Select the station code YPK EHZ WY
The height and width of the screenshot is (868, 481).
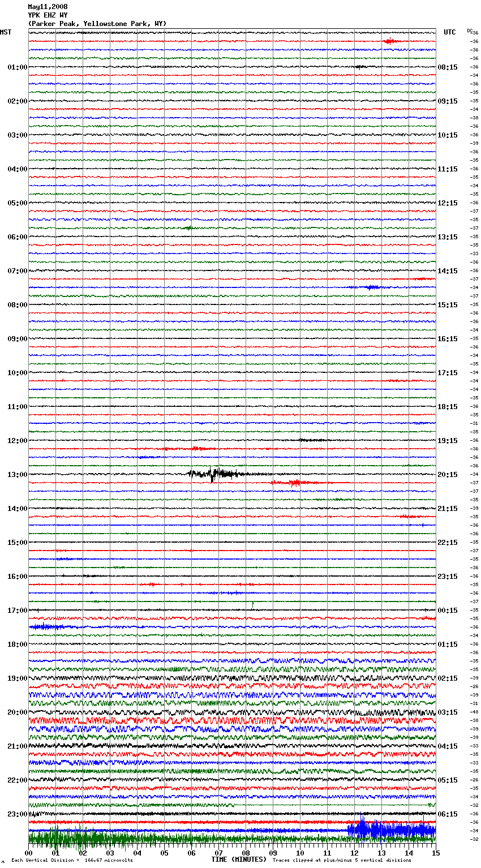[x=48, y=15]
